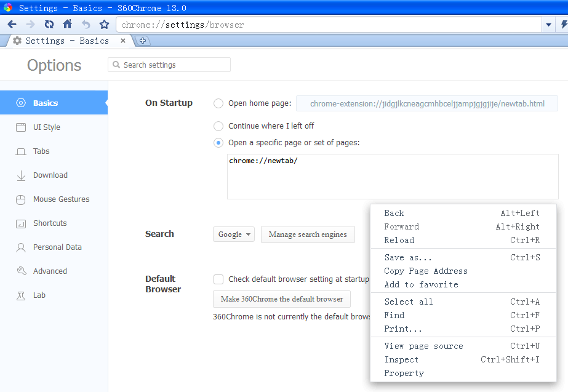This screenshot has height=392, width=568.
Task: Click the Personal Data person icon
Action: 21,247
